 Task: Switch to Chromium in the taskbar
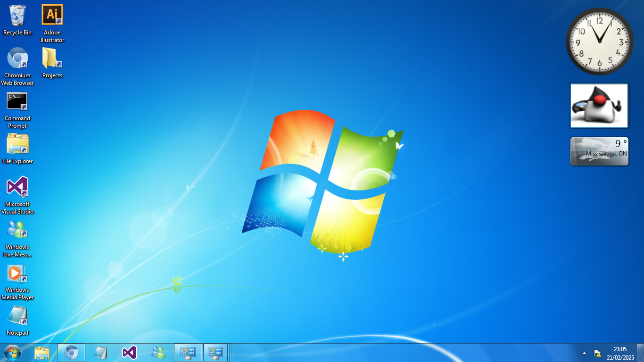pos(71,353)
